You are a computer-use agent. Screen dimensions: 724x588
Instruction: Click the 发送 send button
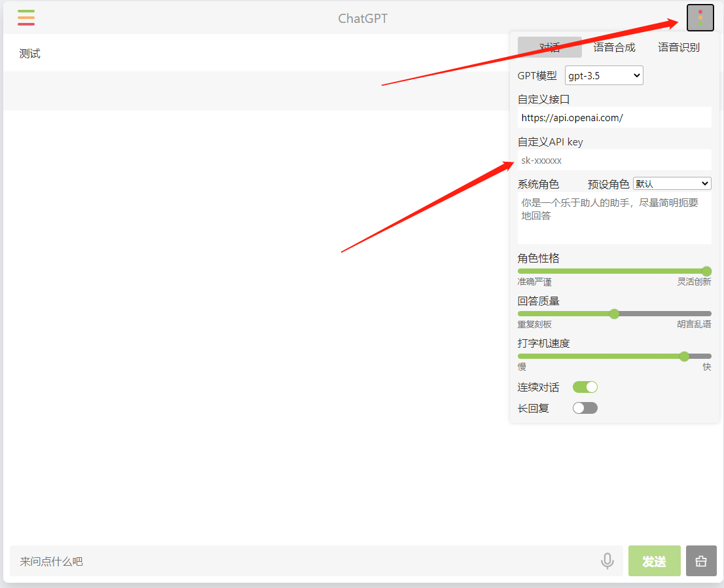pyautogui.click(x=654, y=560)
